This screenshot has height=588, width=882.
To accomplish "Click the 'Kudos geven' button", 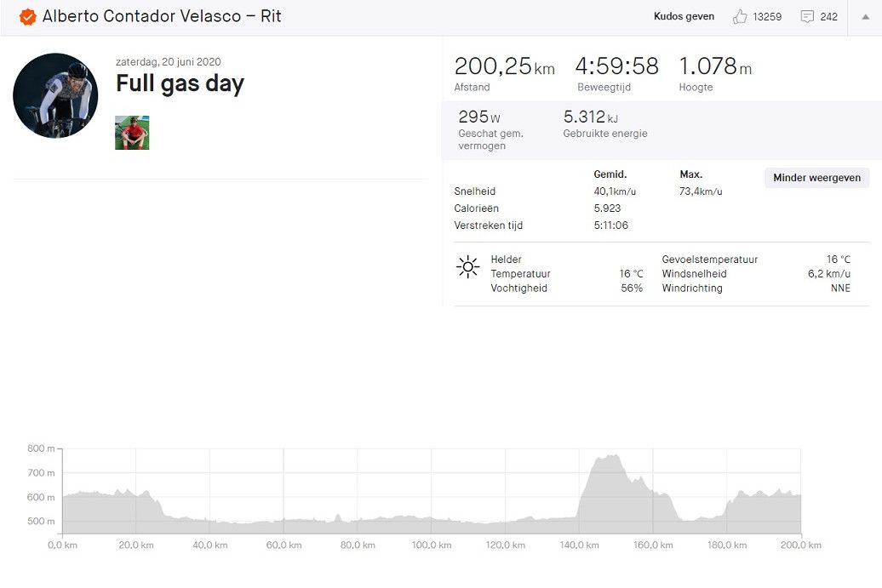I will (684, 16).
